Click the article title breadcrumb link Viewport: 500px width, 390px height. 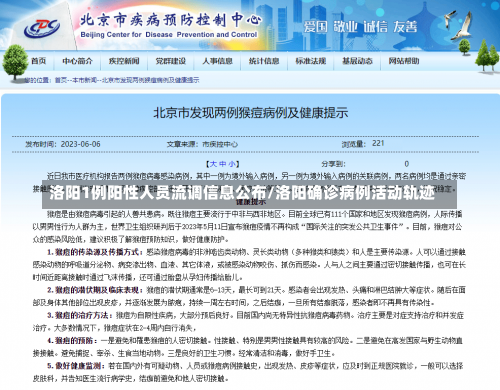[x=150, y=80]
